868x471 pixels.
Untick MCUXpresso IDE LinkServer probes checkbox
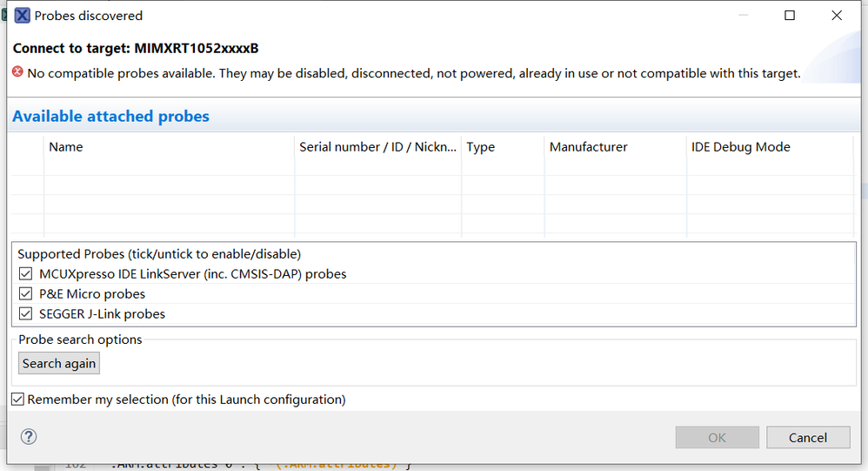tap(26, 274)
